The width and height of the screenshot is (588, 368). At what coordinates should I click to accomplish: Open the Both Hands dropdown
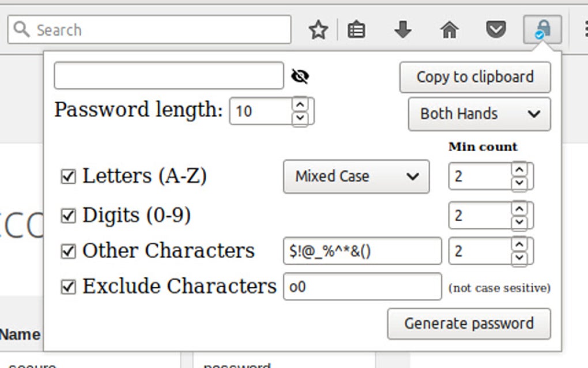point(478,114)
